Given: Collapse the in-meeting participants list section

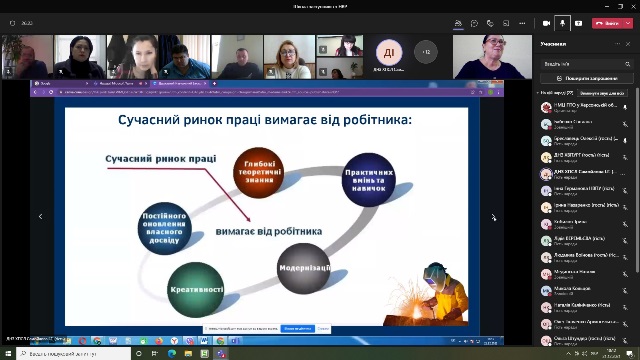Looking at the screenshot, I should point(538,93).
